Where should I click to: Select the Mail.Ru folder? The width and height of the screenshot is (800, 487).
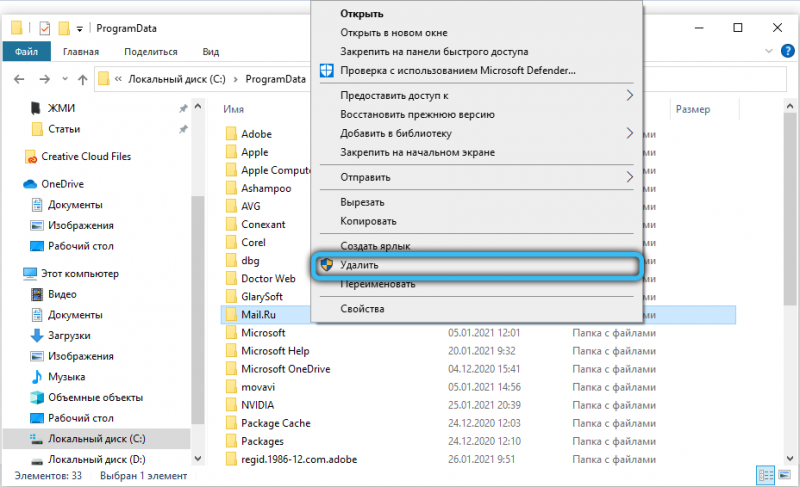[258, 315]
